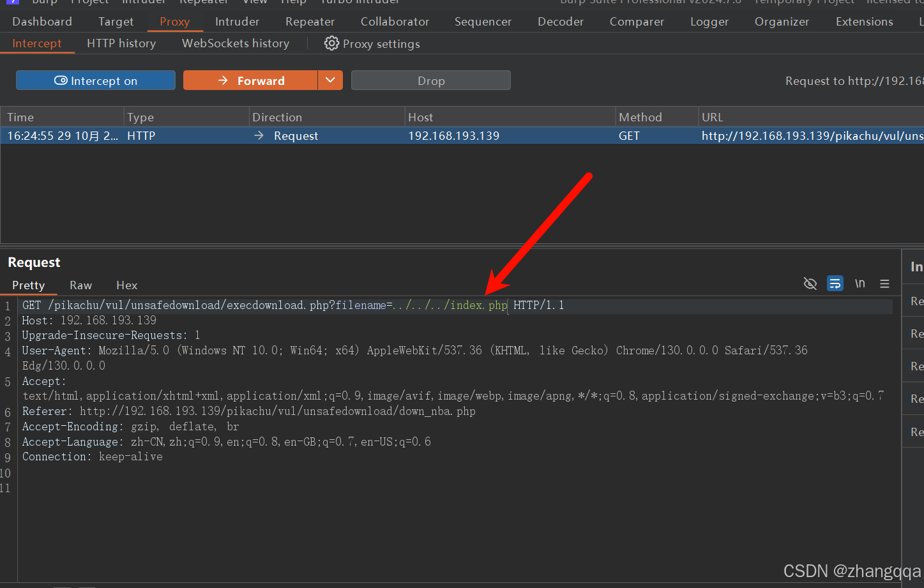The image size is (924, 588).
Task: Select the Decoder tab
Action: pyautogui.click(x=561, y=22)
